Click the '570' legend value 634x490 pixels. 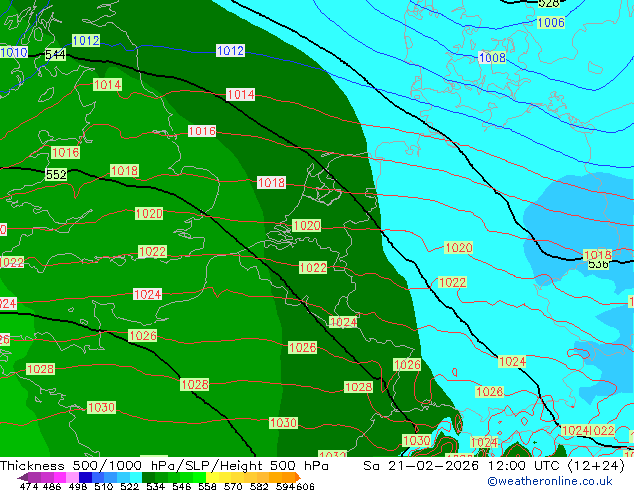(x=233, y=486)
